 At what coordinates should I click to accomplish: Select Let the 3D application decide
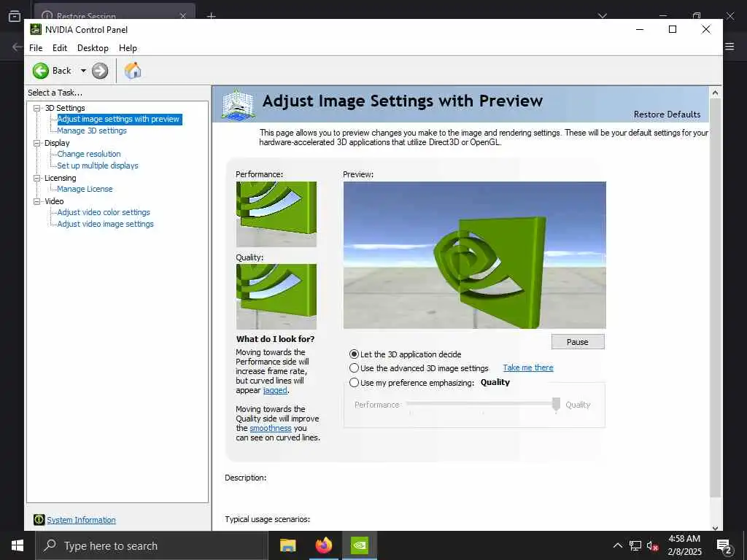[x=354, y=354]
